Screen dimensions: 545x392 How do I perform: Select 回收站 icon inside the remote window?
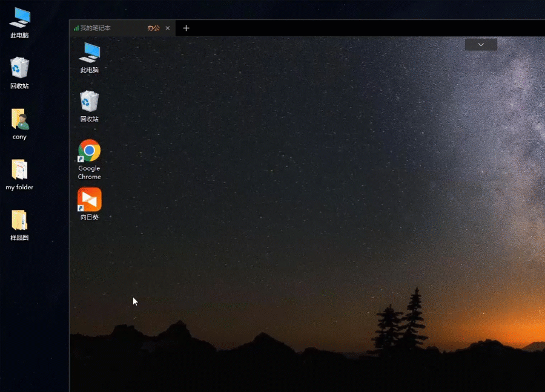pos(89,102)
